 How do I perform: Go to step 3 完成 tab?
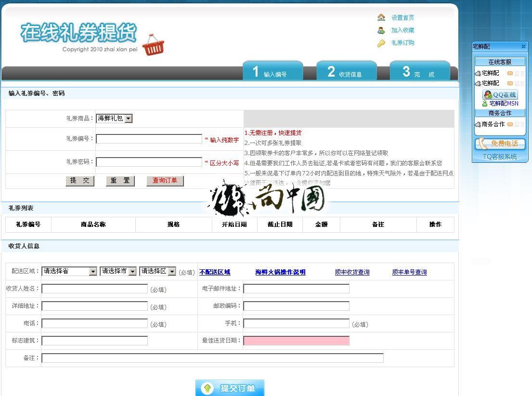[x=420, y=71]
